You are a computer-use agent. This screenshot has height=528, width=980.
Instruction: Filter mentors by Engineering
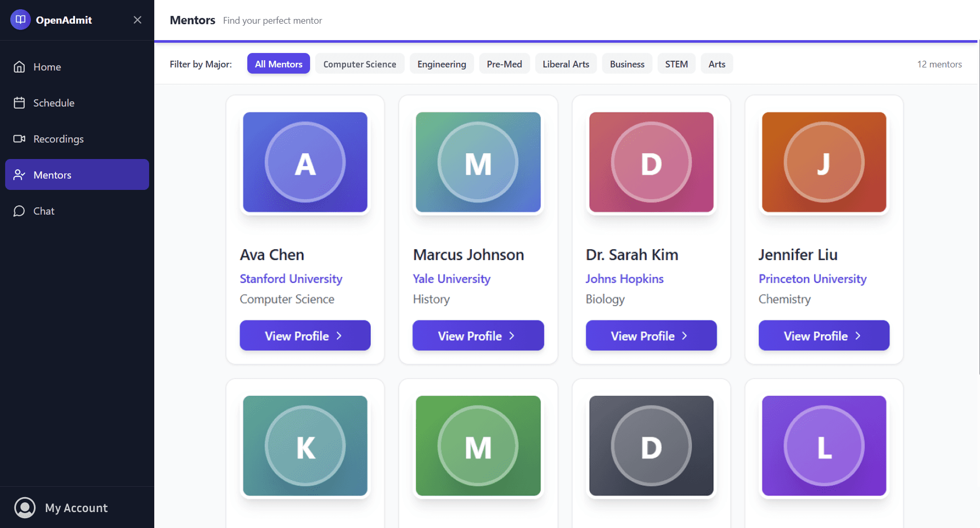[442, 64]
